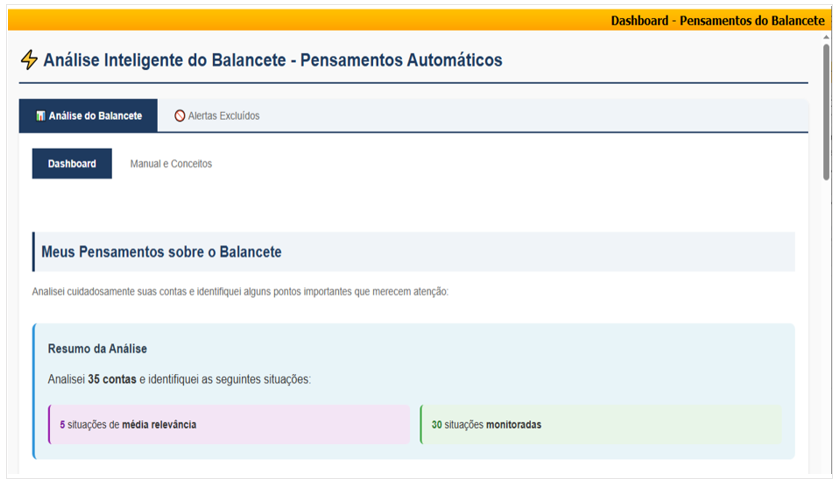The height and width of the screenshot is (486, 836).
Task: Click the prohibited sign icon on Alertas tab
Action: pos(180,116)
